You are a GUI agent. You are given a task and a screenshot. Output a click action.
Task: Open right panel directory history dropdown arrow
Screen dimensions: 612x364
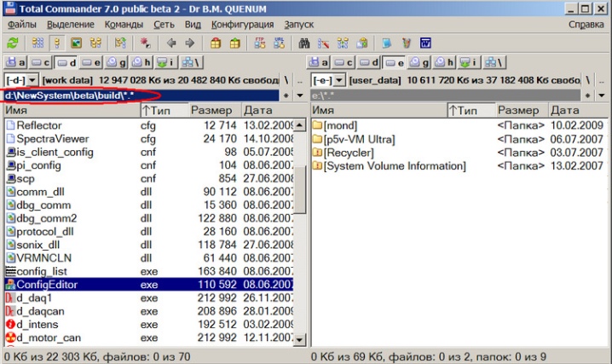[x=602, y=95]
